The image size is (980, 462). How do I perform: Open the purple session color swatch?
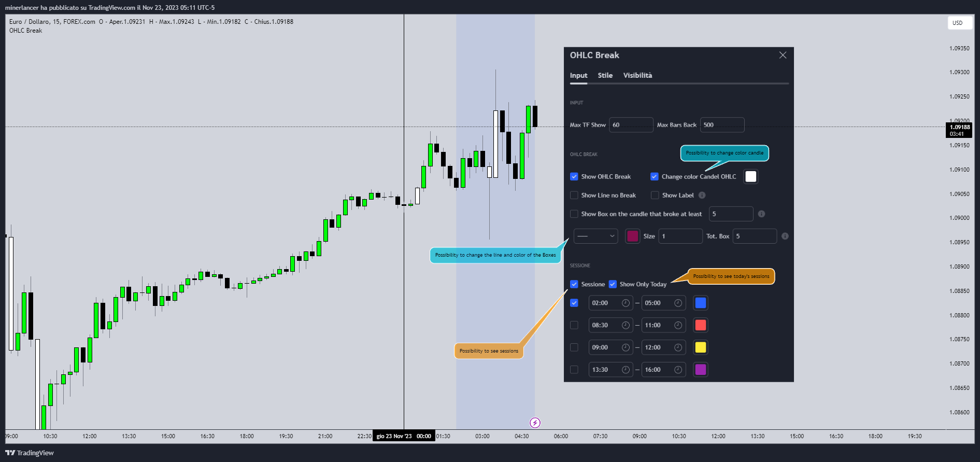(700, 370)
